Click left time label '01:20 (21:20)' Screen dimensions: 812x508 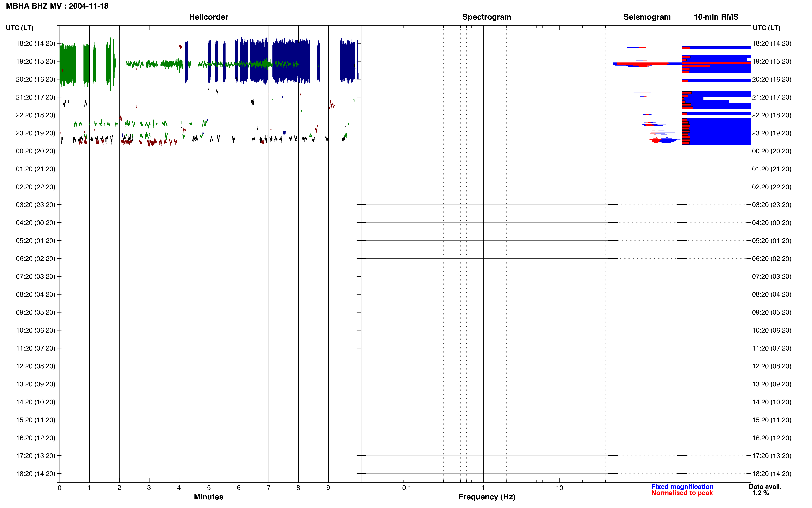pyautogui.click(x=36, y=169)
